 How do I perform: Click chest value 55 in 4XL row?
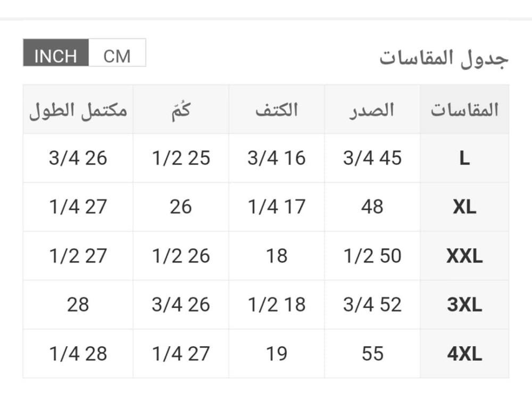(x=372, y=354)
